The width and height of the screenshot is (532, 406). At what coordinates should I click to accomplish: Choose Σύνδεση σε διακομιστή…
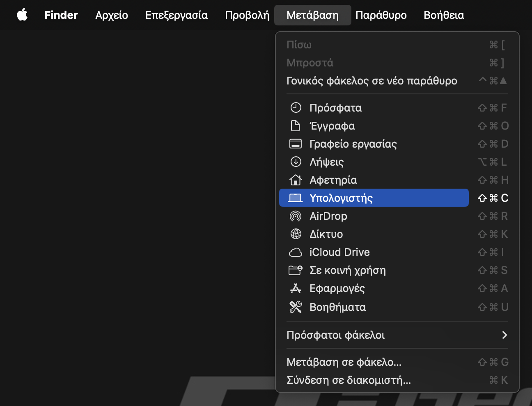[x=397, y=380]
